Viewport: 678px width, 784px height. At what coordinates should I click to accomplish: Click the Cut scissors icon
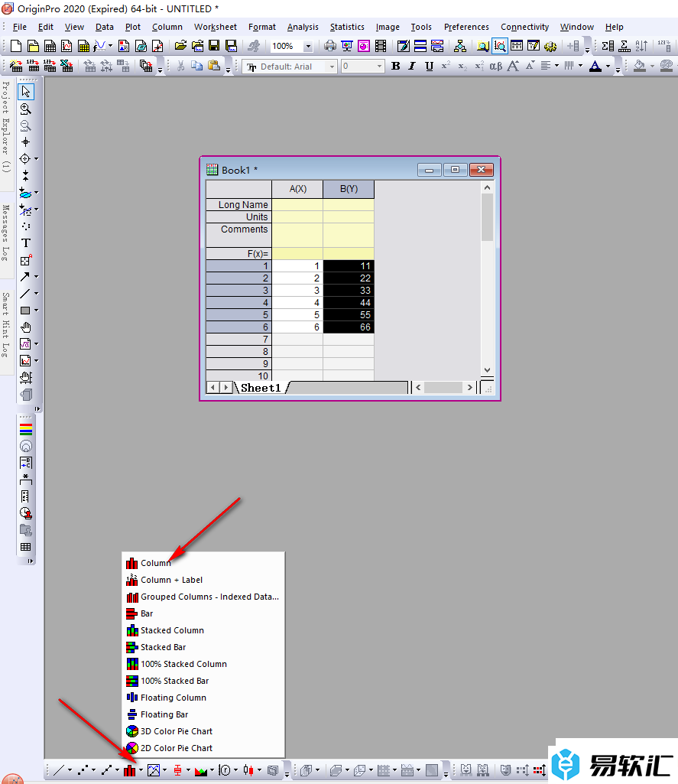[180, 66]
